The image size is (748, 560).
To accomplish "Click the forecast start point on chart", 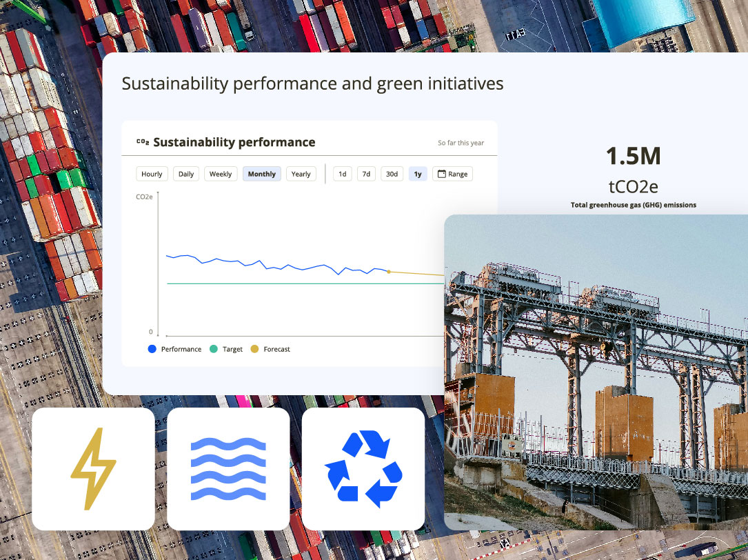I will coord(389,272).
